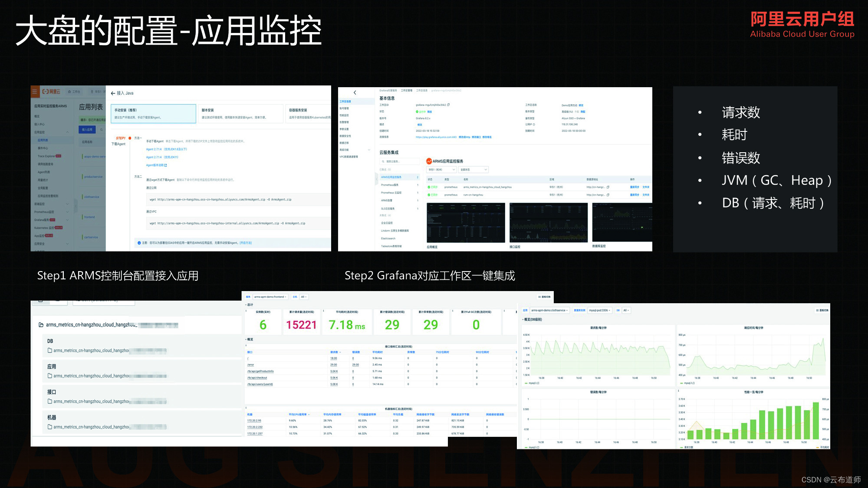Click the blue info icon before 注意
Screen dimensions: 868x488
(x=139, y=243)
